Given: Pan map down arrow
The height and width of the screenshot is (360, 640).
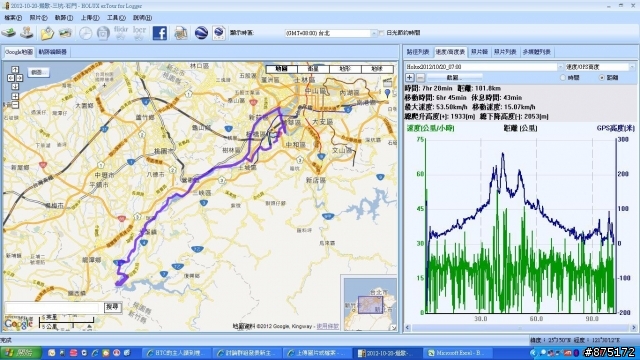Looking at the screenshot, I should point(15,87).
